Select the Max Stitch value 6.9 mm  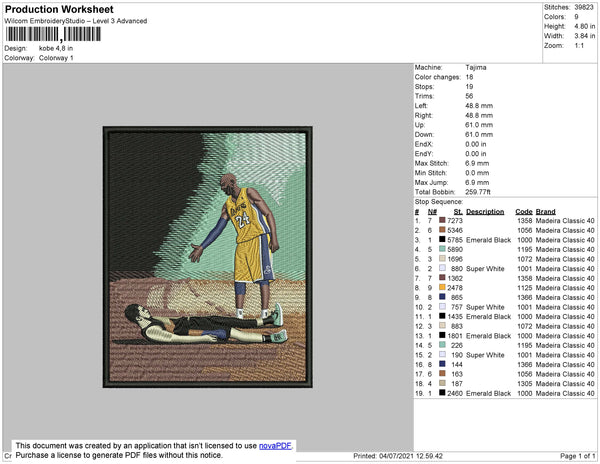[477, 163]
